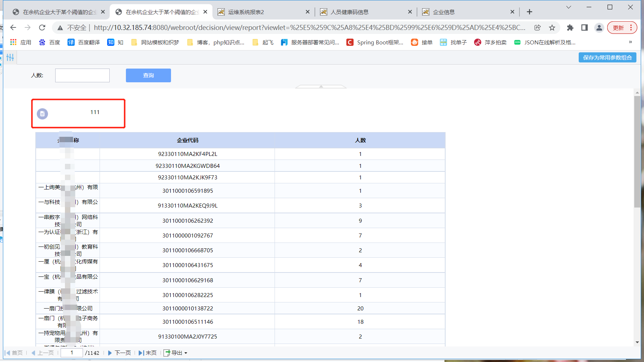Close the active report tab
Image resolution: width=644 pixels, height=362 pixels.
[205, 12]
